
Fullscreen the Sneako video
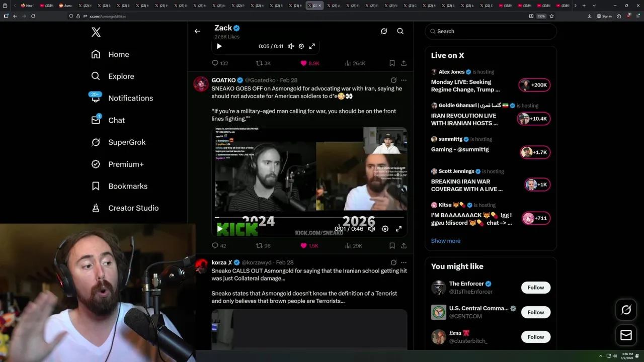[x=398, y=229]
